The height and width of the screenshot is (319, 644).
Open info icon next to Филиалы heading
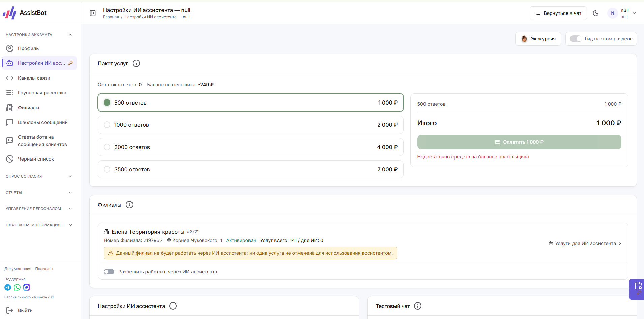click(129, 205)
